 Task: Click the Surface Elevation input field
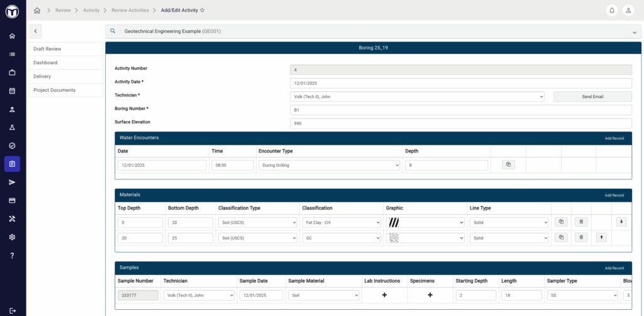(x=460, y=123)
